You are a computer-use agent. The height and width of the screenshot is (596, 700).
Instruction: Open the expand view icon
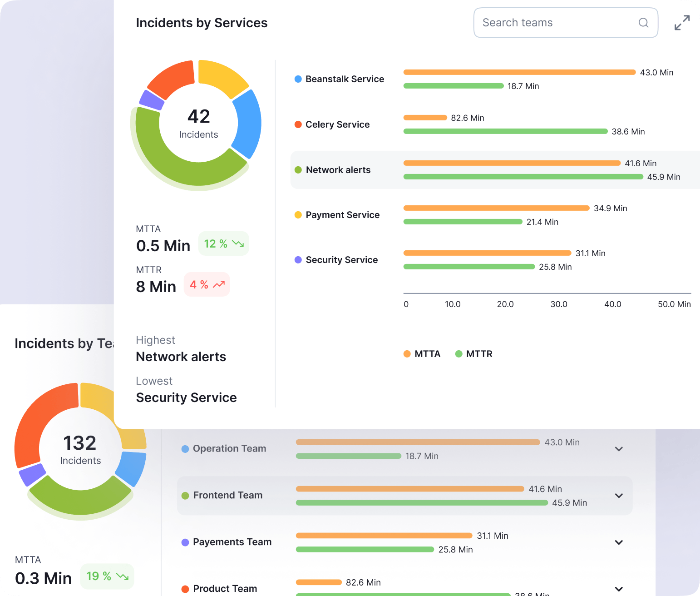pyautogui.click(x=682, y=22)
